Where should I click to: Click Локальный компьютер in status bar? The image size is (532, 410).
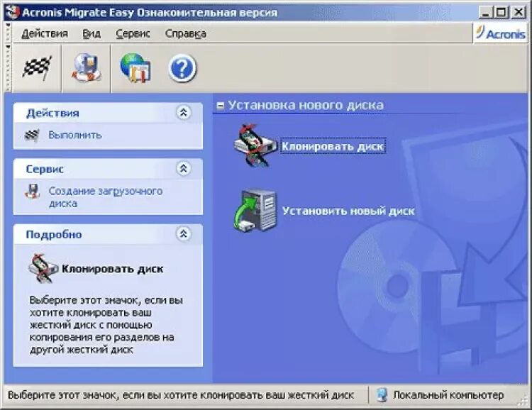[x=448, y=395]
